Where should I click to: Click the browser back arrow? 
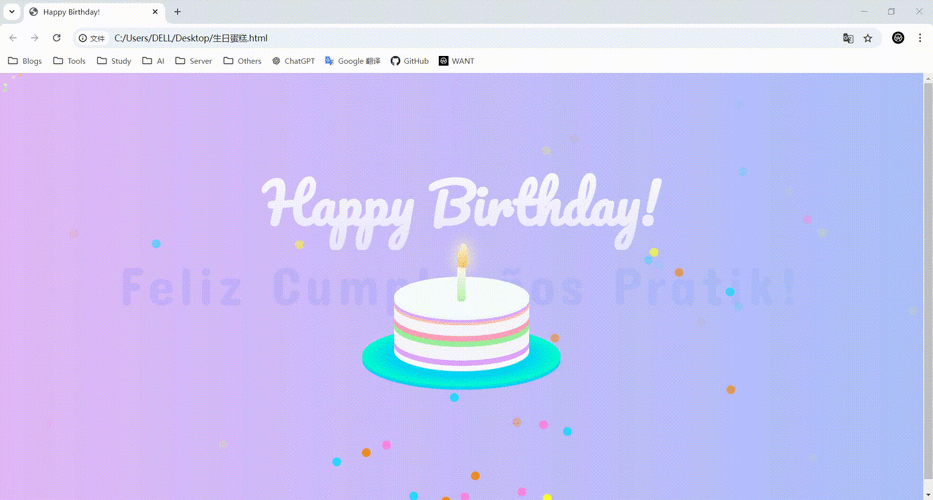coord(13,38)
